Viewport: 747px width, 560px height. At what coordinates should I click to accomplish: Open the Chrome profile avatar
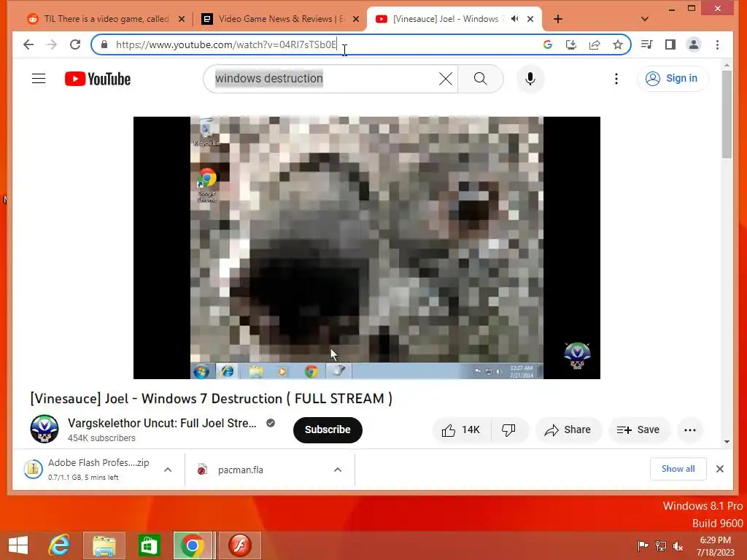pyautogui.click(x=694, y=44)
